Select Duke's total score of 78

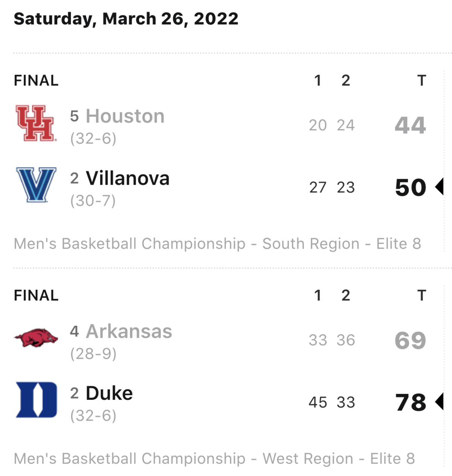pyautogui.click(x=411, y=402)
